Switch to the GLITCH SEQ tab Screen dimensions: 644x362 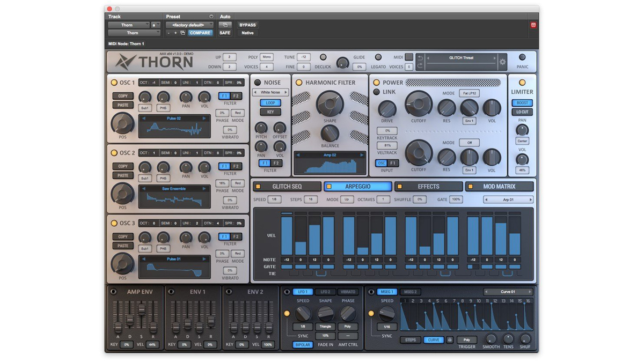pyautogui.click(x=287, y=187)
